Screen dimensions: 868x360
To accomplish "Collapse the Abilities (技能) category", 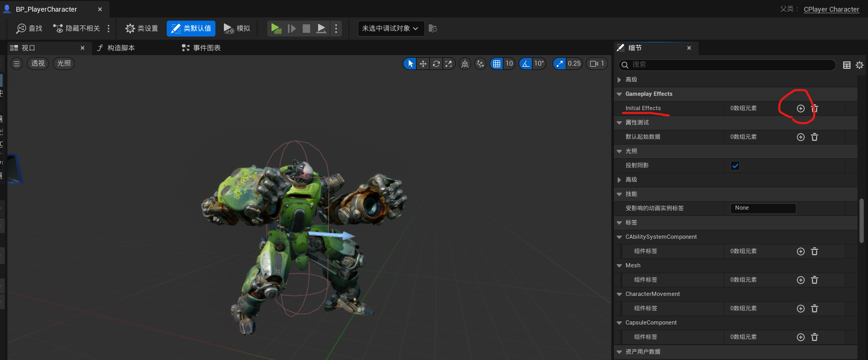I will click(619, 194).
